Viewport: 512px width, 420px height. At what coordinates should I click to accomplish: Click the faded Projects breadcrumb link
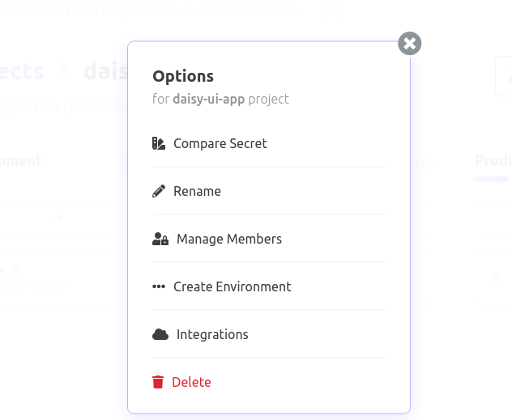coord(23,71)
